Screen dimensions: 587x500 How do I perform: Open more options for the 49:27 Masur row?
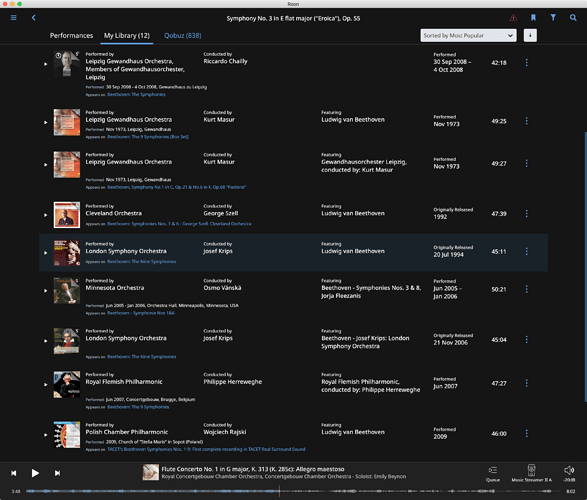[526, 163]
